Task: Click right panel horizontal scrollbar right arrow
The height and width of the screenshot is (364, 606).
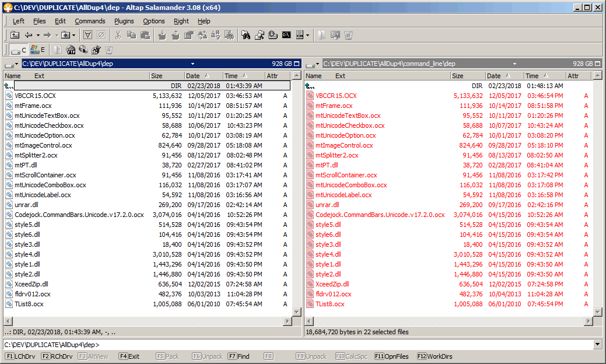Action: [589, 321]
